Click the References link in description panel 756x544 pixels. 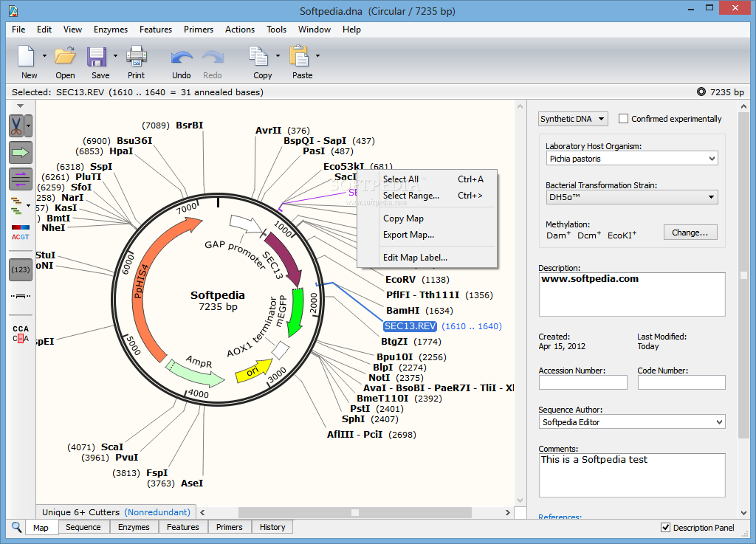point(560,517)
